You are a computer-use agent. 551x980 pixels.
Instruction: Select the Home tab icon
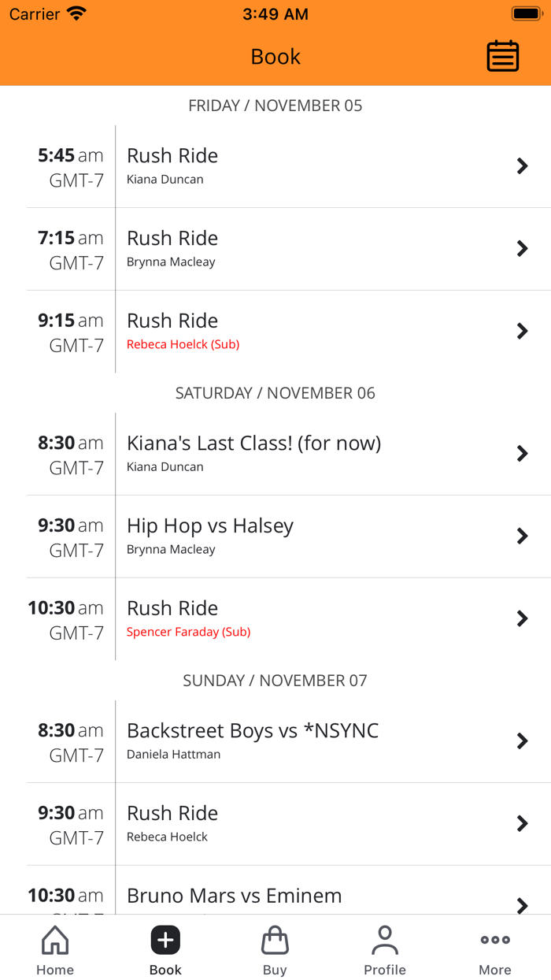(x=54, y=940)
